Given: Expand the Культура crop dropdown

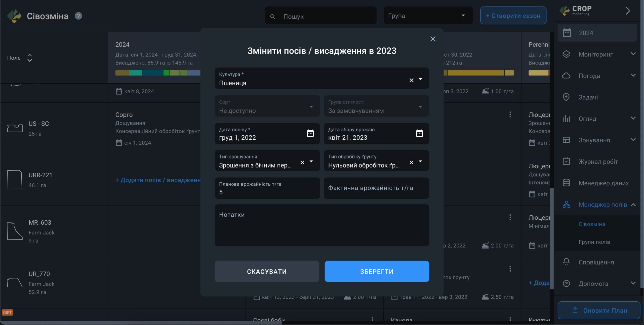Looking at the screenshot, I should coord(420,79).
